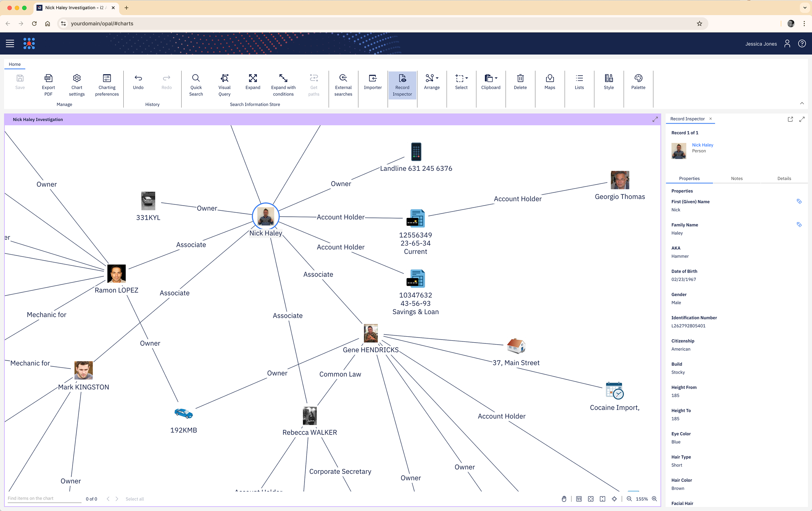Open the Style tool
This screenshot has width=812, height=511.
(609, 82)
